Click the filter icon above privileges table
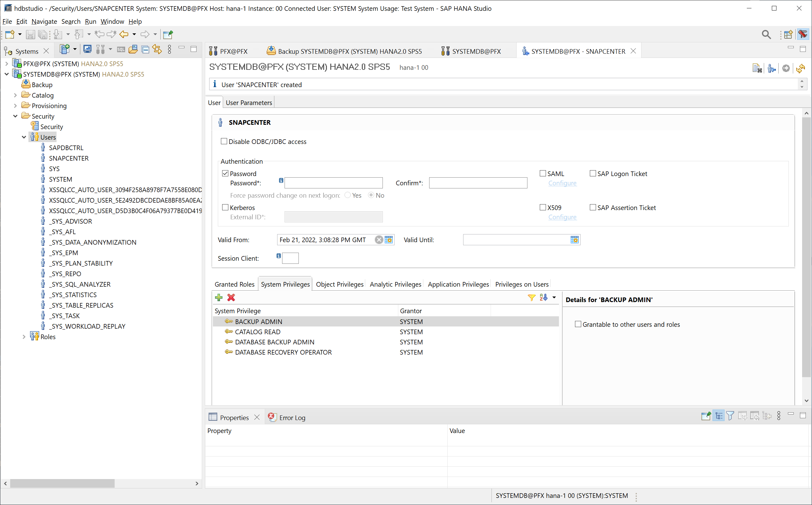812x505 pixels. pyautogui.click(x=531, y=297)
